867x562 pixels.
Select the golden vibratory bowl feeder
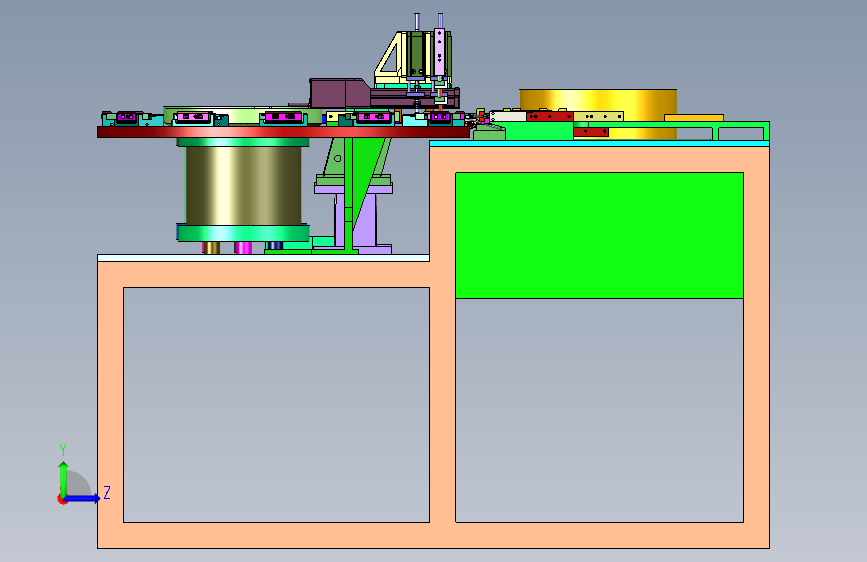[598, 101]
